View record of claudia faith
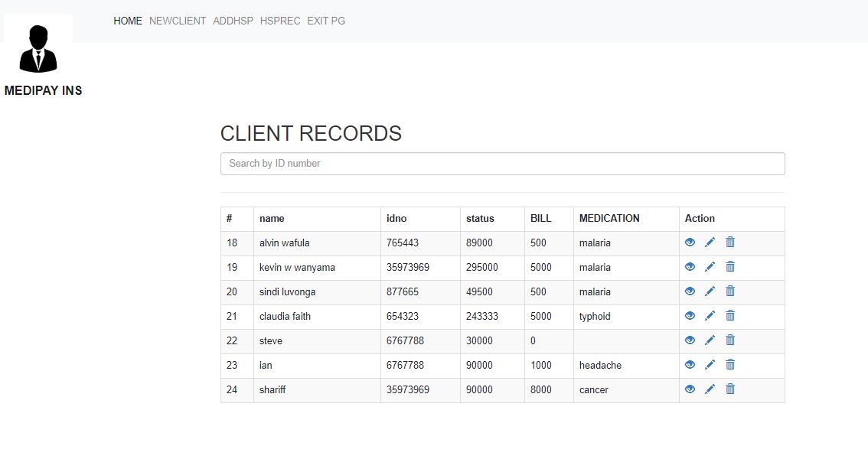This screenshot has height=459, width=868. coord(690,315)
